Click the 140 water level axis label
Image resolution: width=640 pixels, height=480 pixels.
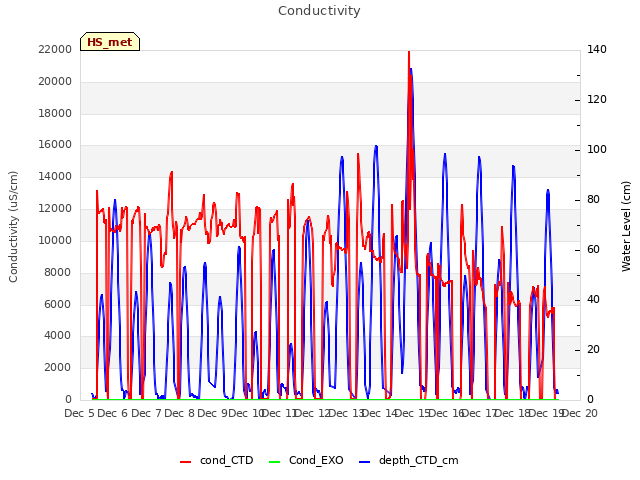click(597, 49)
